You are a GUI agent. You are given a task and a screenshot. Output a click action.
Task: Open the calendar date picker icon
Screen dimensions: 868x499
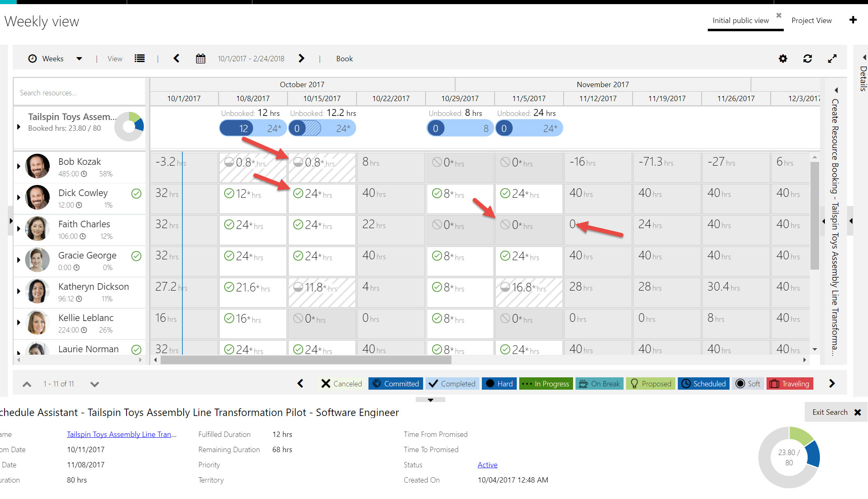click(x=200, y=59)
